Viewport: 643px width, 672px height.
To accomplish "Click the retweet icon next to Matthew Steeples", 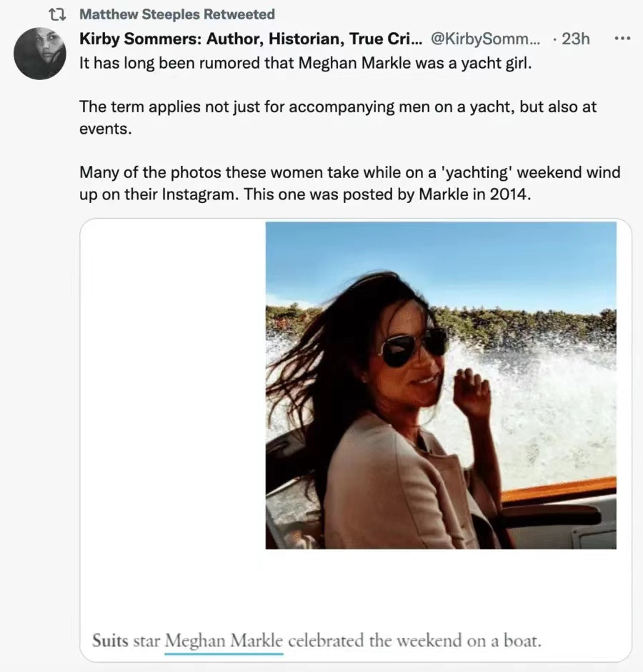I will (x=56, y=12).
